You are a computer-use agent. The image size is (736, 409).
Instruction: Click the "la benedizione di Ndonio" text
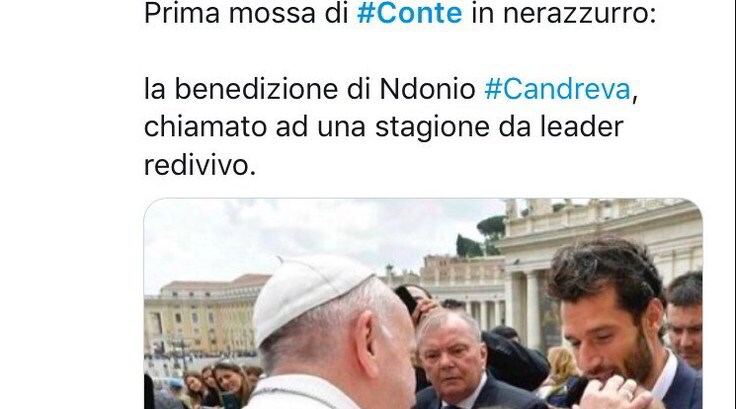coord(310,89)
